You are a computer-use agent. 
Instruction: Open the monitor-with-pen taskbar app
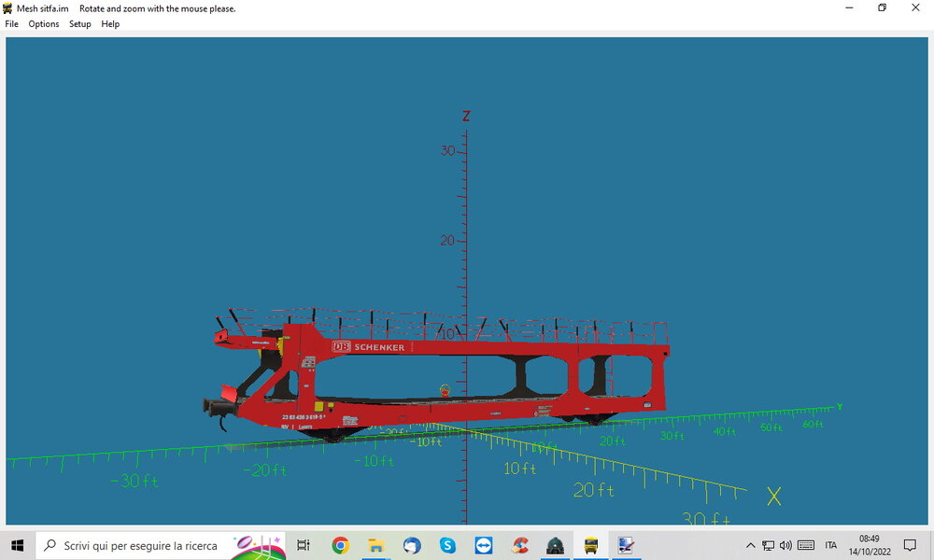(626, 545)
